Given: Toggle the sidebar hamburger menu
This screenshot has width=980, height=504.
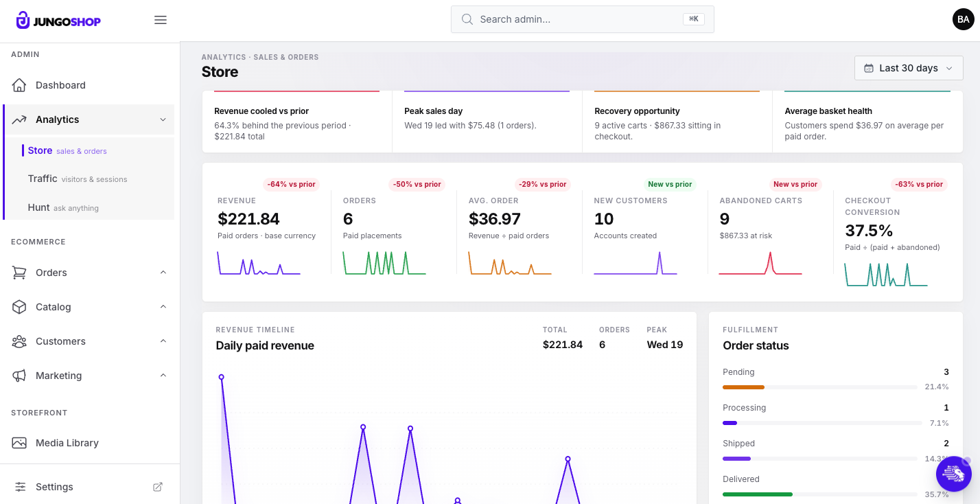Looking at the screenshot, I should [161, 21].
